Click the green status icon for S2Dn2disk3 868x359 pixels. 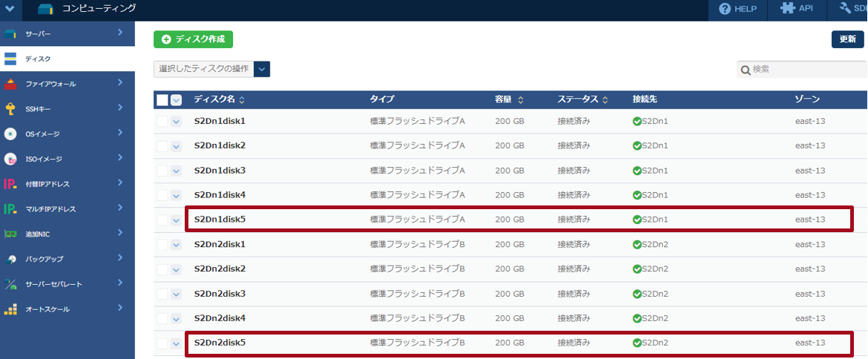point(637,294)
